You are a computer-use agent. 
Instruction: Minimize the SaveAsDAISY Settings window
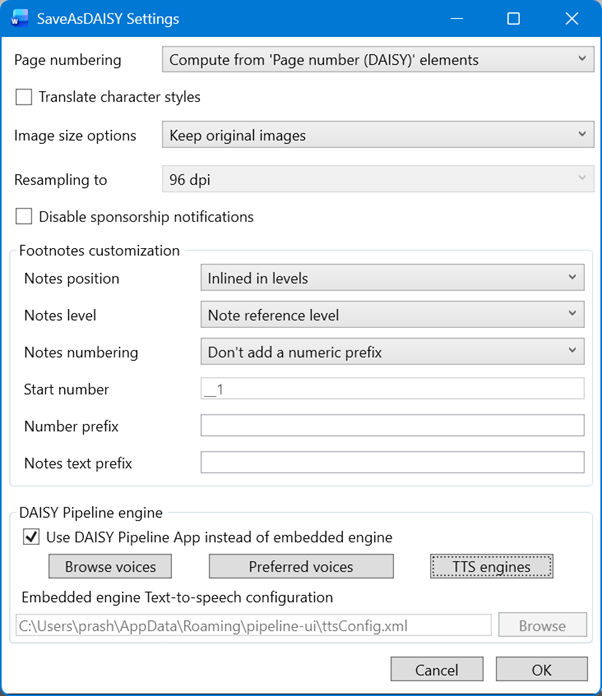457,19
